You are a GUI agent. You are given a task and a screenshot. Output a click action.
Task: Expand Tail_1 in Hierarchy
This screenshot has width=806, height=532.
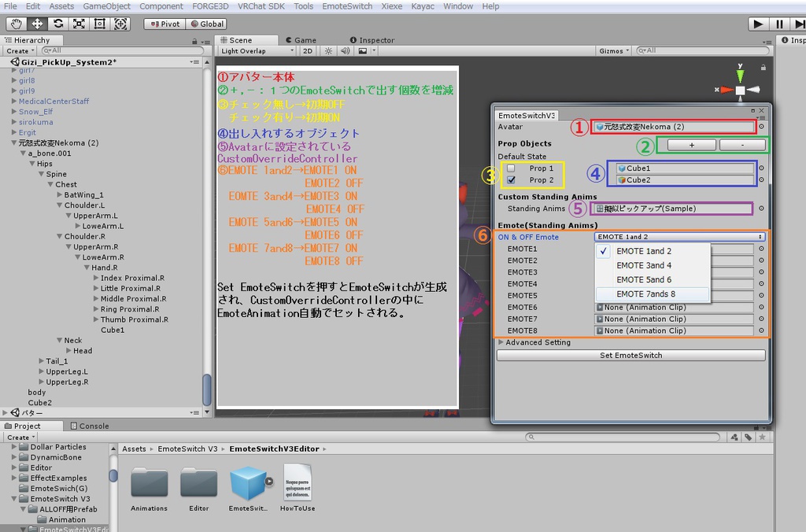(x=41, y=361)
